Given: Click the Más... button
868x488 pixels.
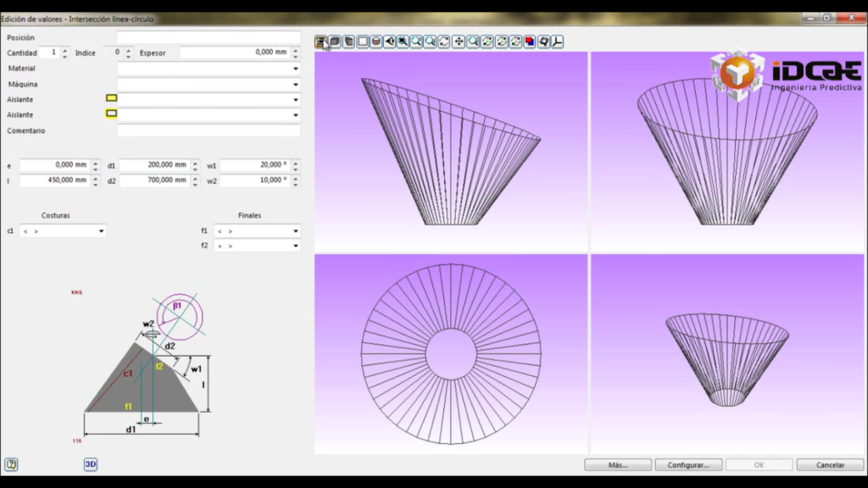Looking at the screenshot, I should tap(618, 465).
